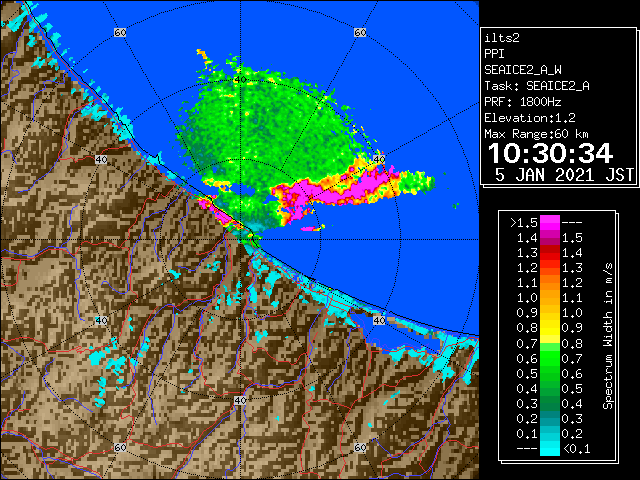Click the '60' range label in northeast sea area
Image resolution: width=640 pixels, height=480 pixels.
[360, 32]
